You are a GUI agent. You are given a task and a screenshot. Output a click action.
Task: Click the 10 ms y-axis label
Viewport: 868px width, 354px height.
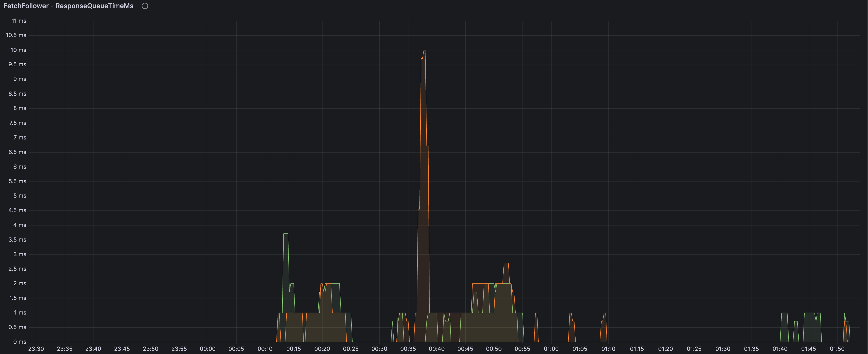tap(18, 50)
